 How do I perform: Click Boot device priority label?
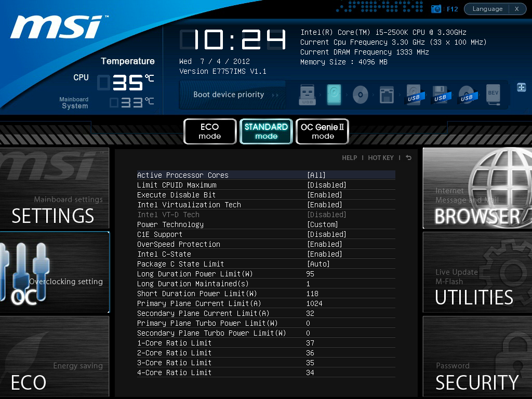tap(229, 95)
